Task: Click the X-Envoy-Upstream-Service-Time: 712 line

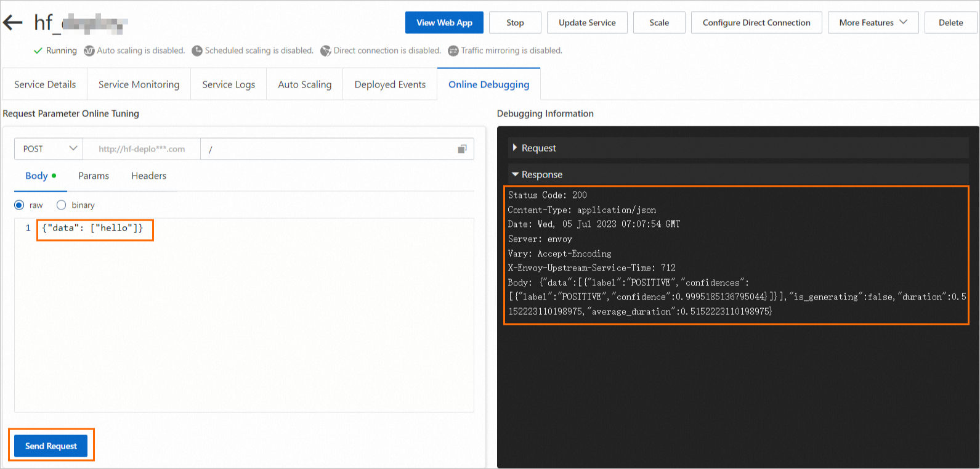Action: tap(591, 268)
